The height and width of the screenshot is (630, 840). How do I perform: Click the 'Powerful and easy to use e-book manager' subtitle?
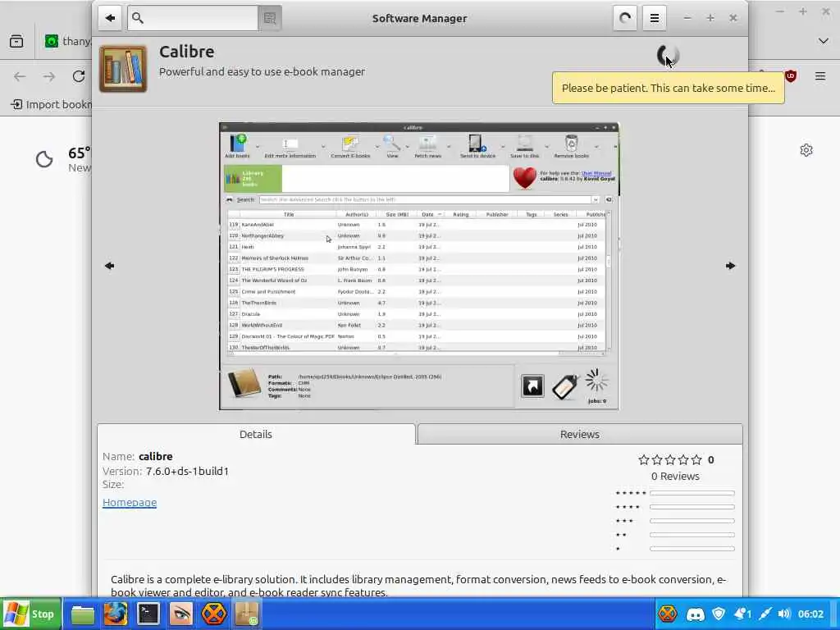click(262, 72)
